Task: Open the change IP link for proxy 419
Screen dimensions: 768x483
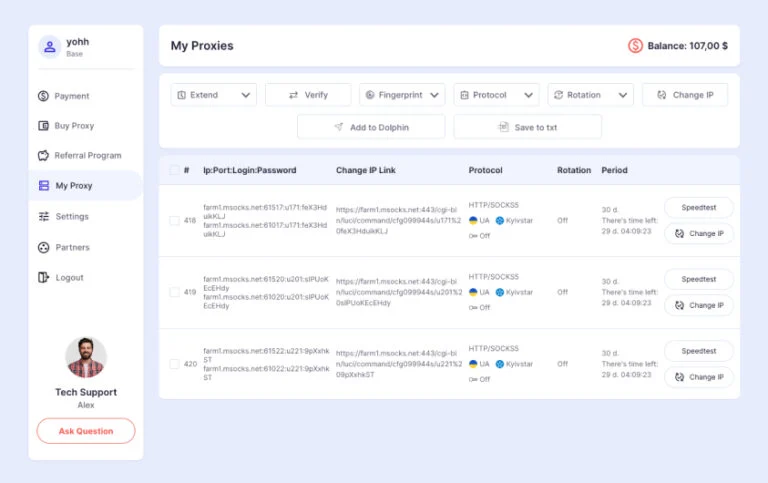Action: (x=399, y=292)
